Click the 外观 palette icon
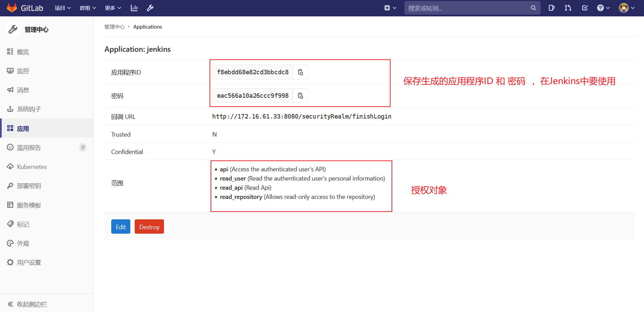Screen dimensions: 644x312 point(10,243)
